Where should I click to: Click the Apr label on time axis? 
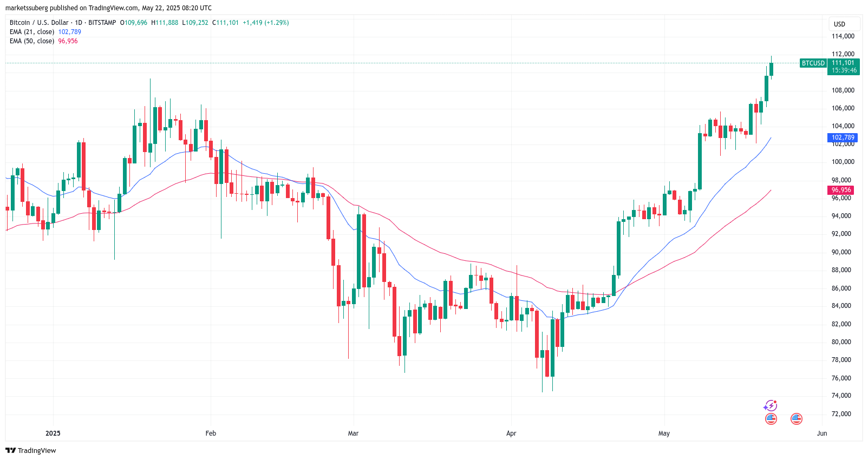click(511, 433)
